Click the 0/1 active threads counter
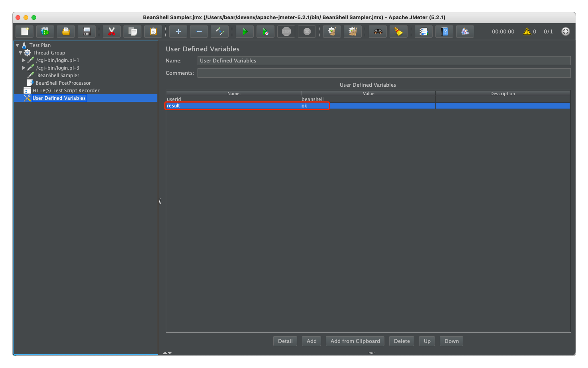The height and width of the screenshot is (368, 588). click(548, 31)
